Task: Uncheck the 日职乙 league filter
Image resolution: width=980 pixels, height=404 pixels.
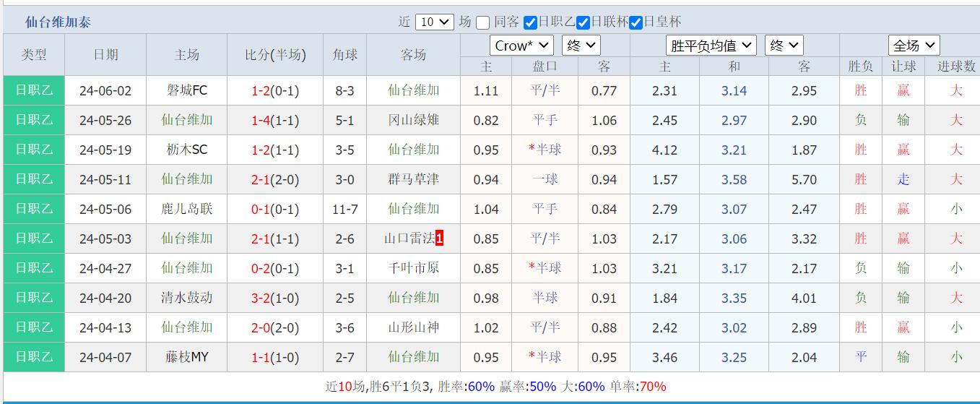Action: 530,22
